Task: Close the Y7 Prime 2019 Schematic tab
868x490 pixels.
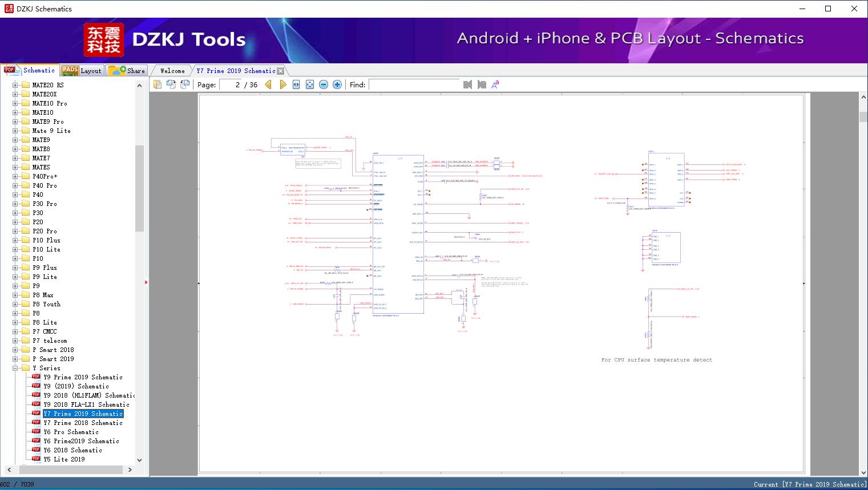Action: 280,71
